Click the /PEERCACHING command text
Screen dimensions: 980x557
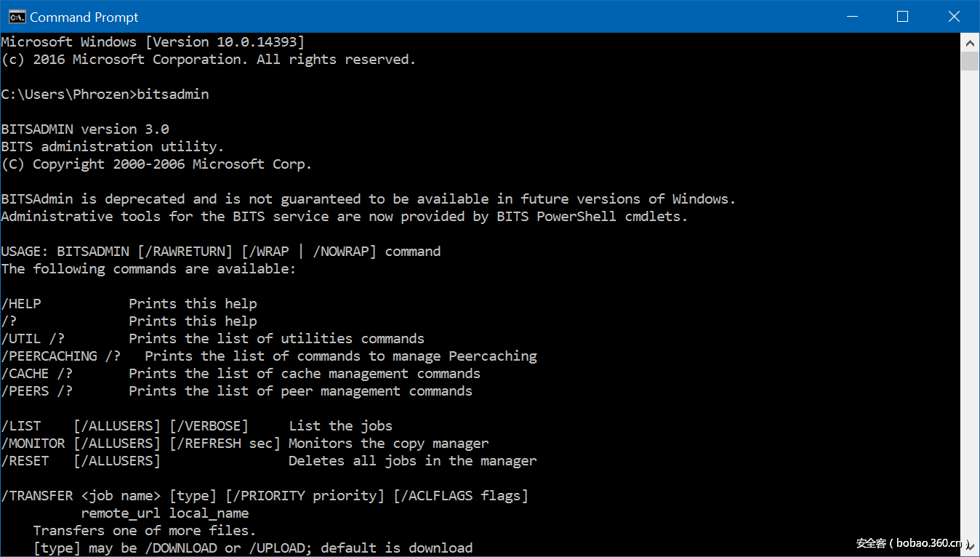(x=49, y=356)
